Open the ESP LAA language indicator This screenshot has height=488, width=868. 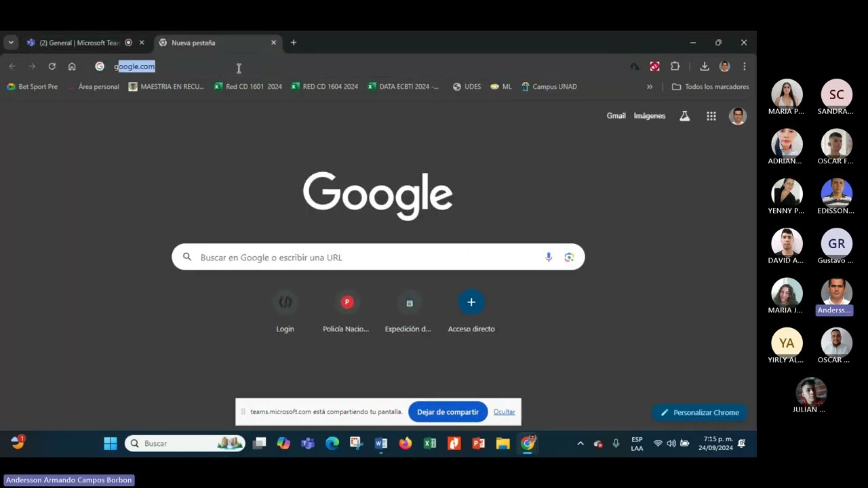(637, 443)
